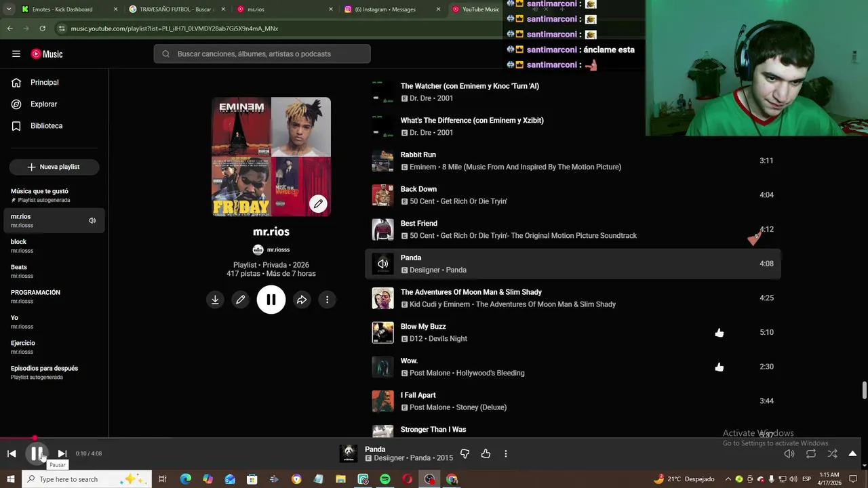The height and width of the screenshot is (488, 868).
Task: Open now-playing song options menu
Action: pos(506,453)
